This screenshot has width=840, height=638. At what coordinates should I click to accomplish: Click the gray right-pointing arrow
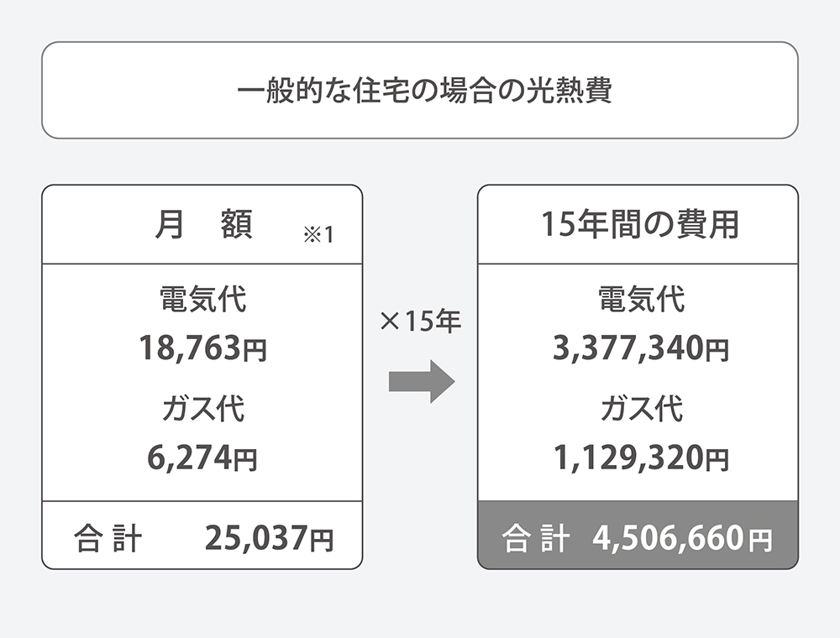click(422, 381)
